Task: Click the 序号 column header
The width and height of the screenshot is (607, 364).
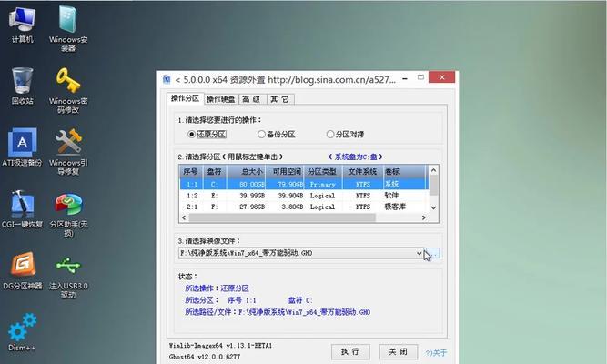Action: pos(191,172)
